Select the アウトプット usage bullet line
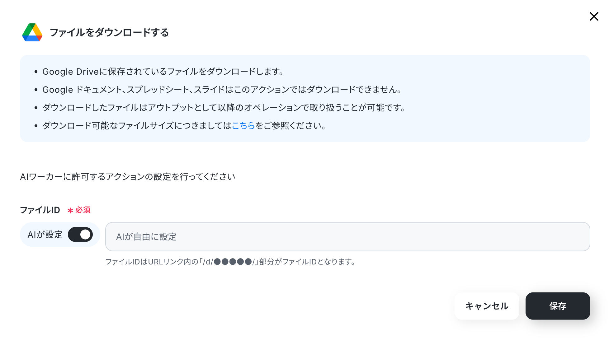The image size is (609, 364). (x=224, y=108)
